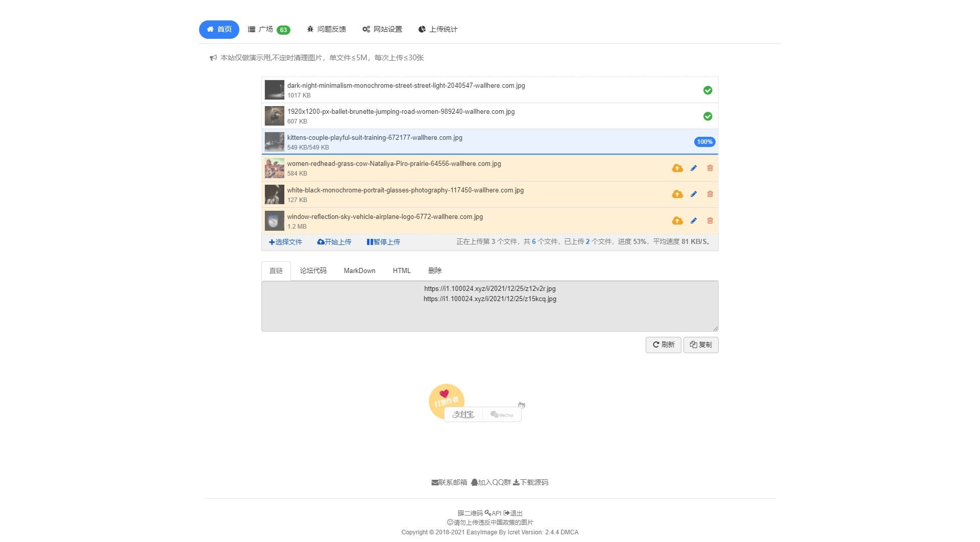This screenshot has height=542, width=980.
Task: Delete the window-reflection-sky-vehicle file
Action: point(710,220)
